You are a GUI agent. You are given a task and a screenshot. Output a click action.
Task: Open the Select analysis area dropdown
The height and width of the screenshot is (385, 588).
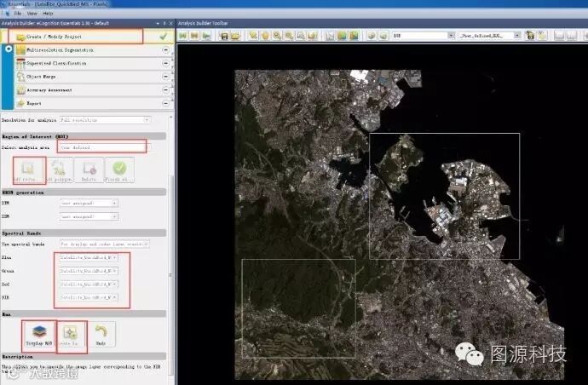[104, 147]
